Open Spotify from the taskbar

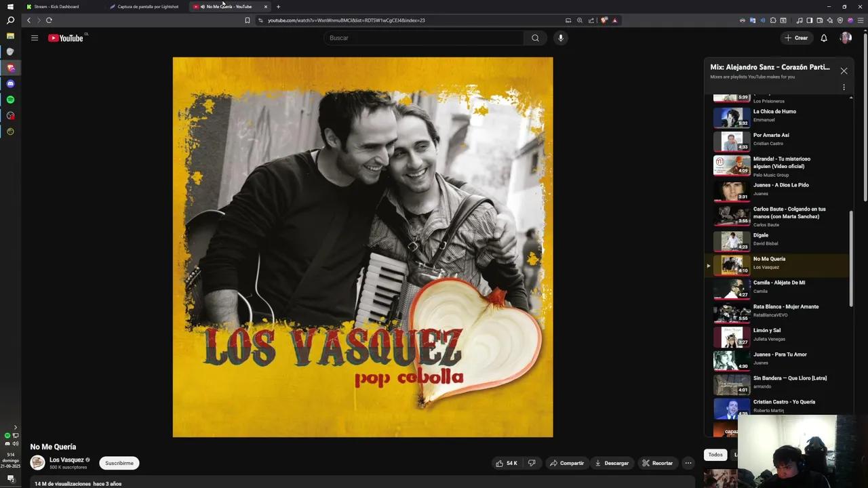point(10,100)
